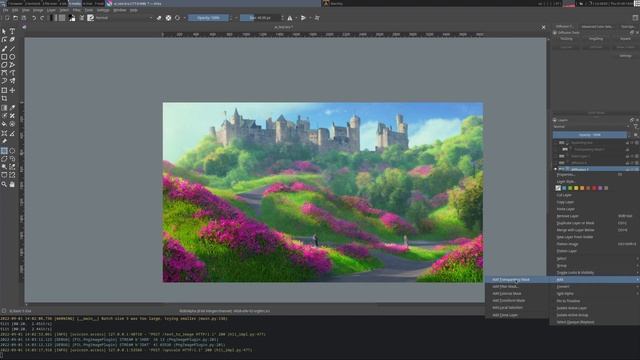Click Flatten Image in the context menu
The width and height of the screenshot is (640, 360).
594,244
